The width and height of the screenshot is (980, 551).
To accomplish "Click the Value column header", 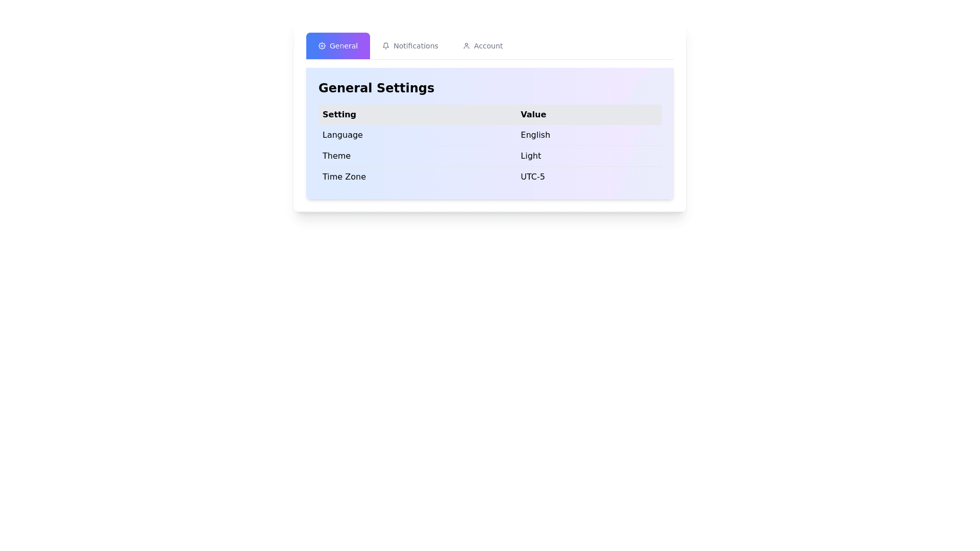I will coord(533,115).
